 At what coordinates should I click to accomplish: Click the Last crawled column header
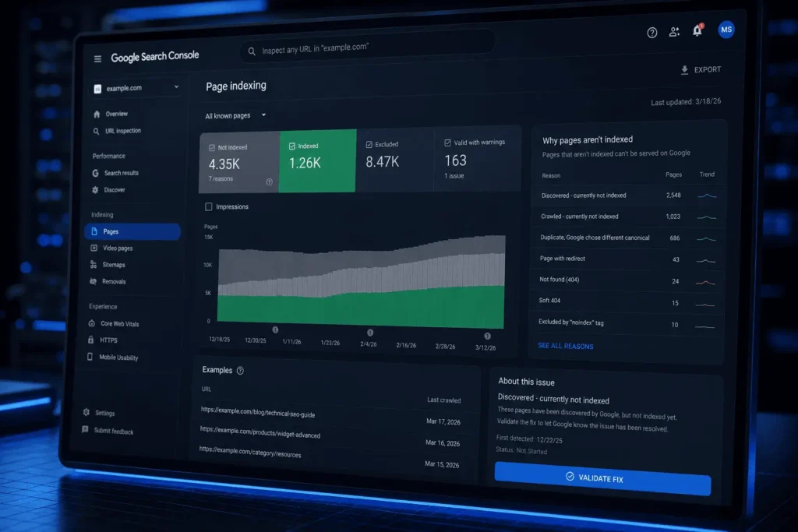443,400
